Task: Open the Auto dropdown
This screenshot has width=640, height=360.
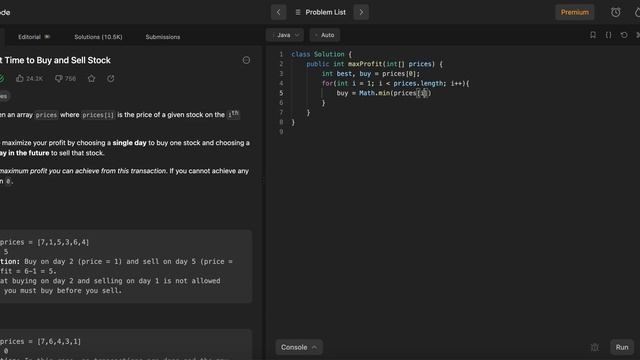Action: pos(325,35)
